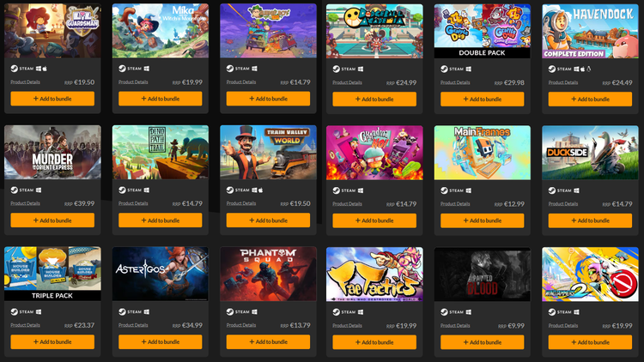The height and width of the screenshot is (362, 644).
Task: Click Apple icon under Lil' Guardsman card
Action: (x=45, y=69)
